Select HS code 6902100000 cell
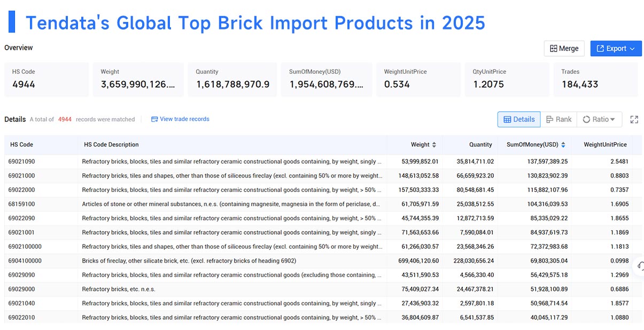This screenshot has width=644, height=330. pos(25,247)
